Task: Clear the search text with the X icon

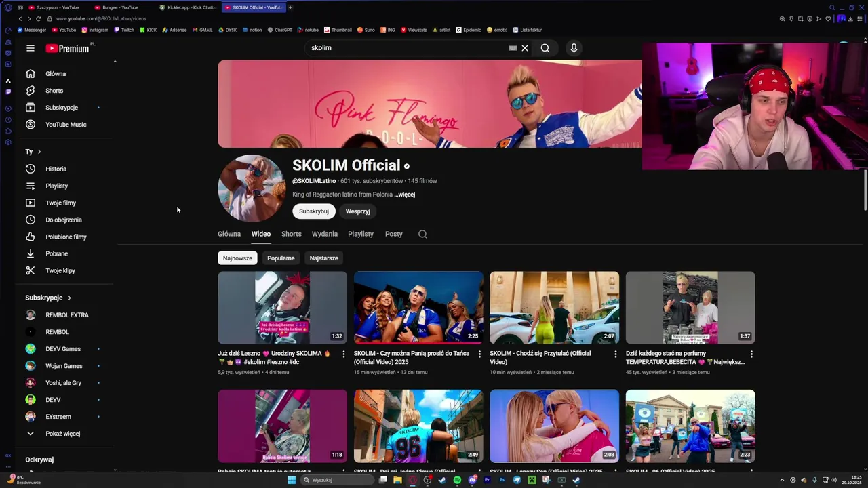Action: coord(525,48)
